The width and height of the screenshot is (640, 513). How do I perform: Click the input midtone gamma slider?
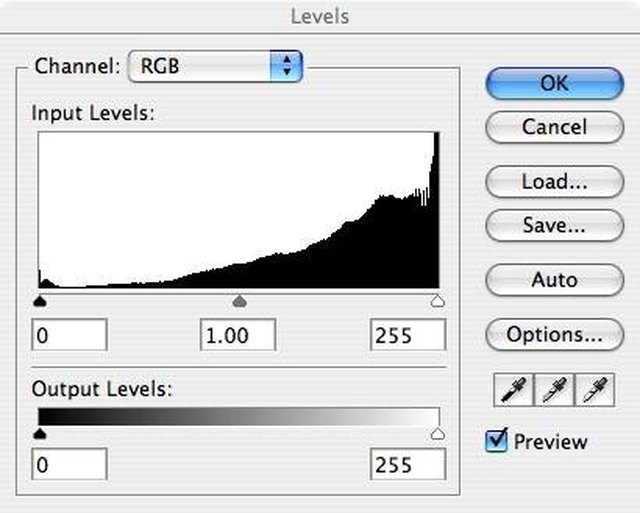240,302
